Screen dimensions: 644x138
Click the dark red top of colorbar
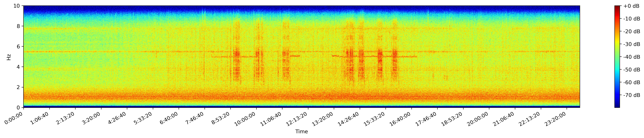(x=617, y=7)
